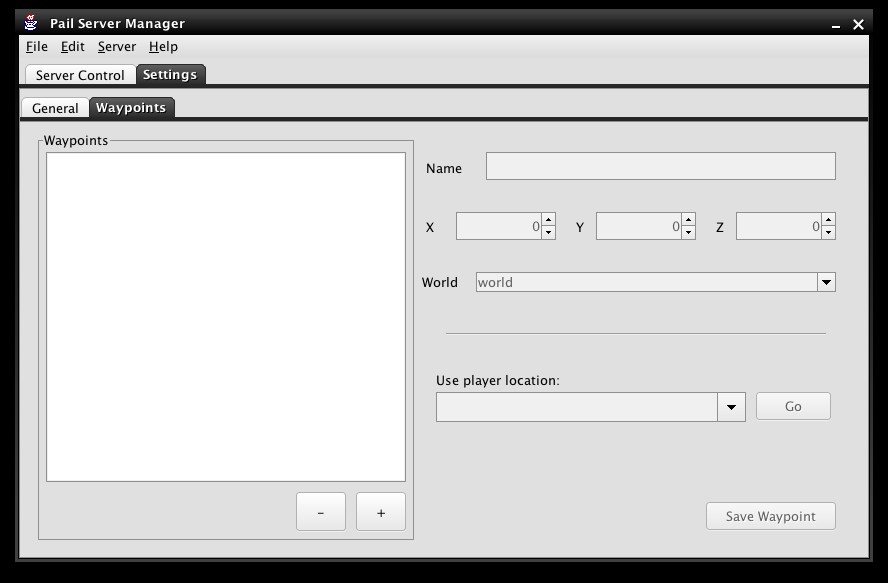The image size is (888, 583).
Task: Increment the Z coordinate spinner
Action: (828, 221)
